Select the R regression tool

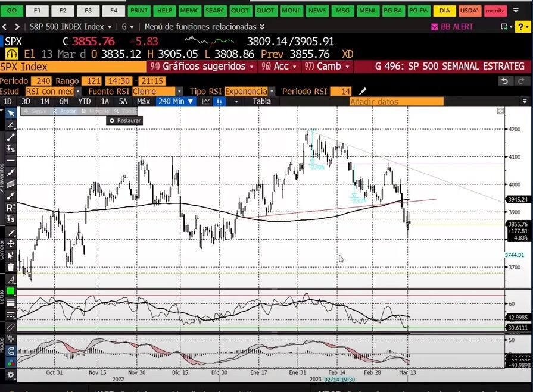point(11,208)
